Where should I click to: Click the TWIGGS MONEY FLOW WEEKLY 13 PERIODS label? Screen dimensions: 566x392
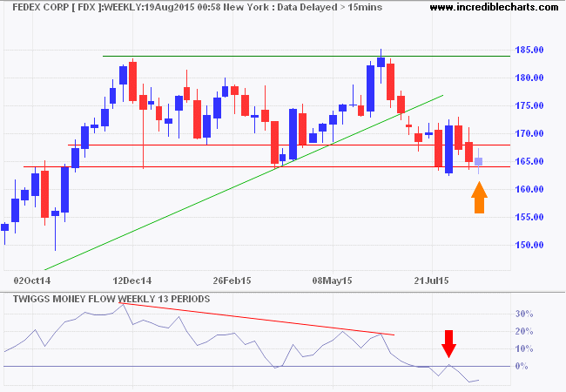111,299
